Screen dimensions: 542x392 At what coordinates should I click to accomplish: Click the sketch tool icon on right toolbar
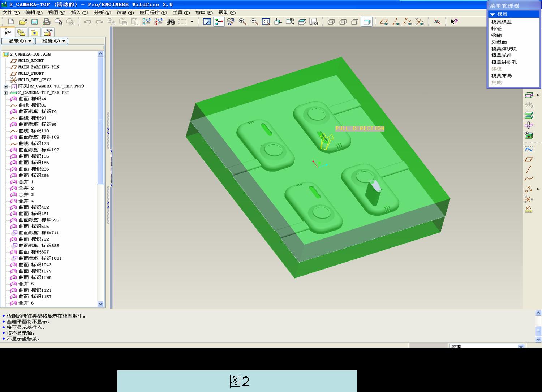pyautogui.click(x=529, y=149)
